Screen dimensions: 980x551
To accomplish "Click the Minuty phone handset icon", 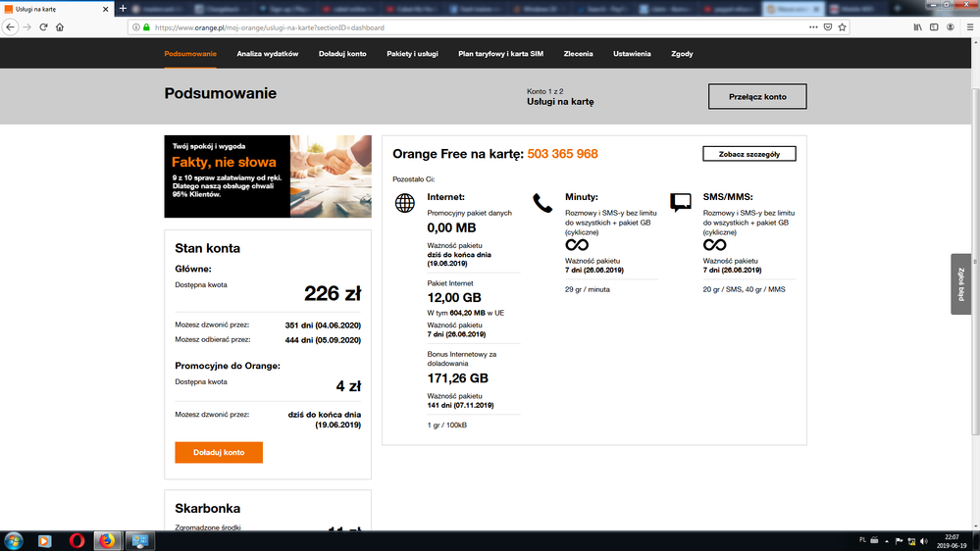I will tap(542, 203).
